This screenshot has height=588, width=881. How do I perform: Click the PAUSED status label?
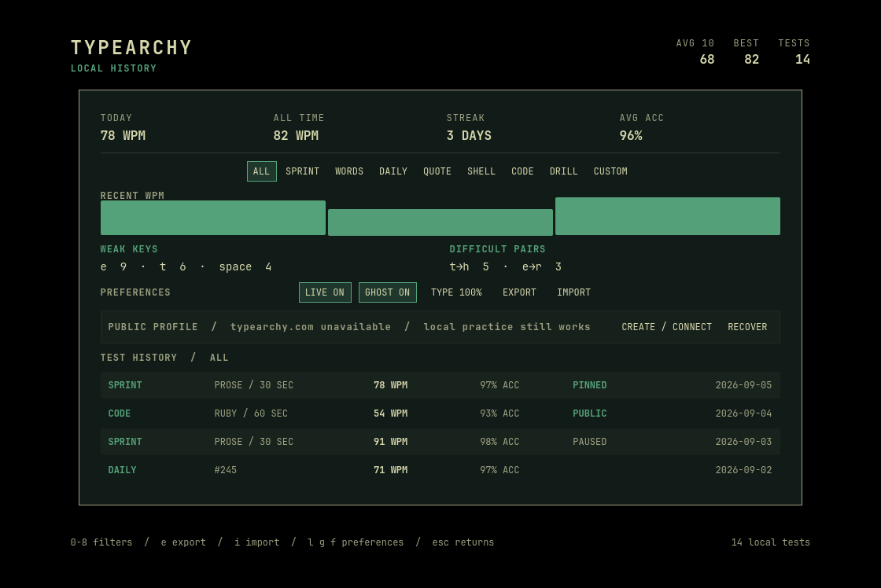coord(589,442)
